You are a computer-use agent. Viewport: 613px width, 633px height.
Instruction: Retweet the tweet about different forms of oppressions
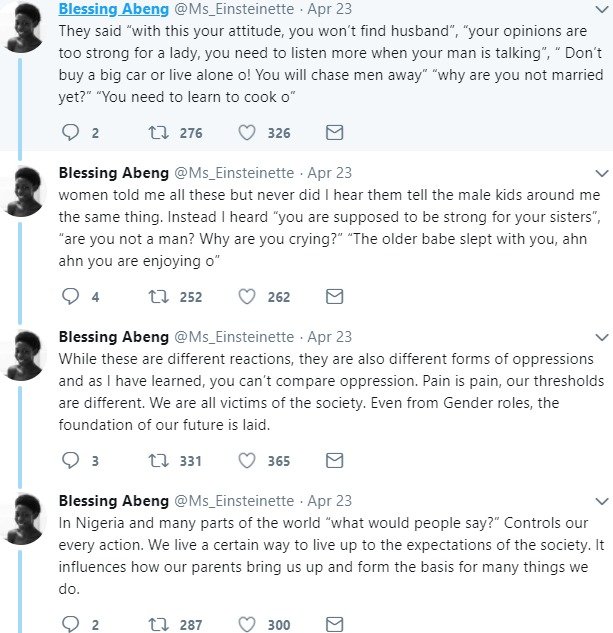tap(157, 460)
